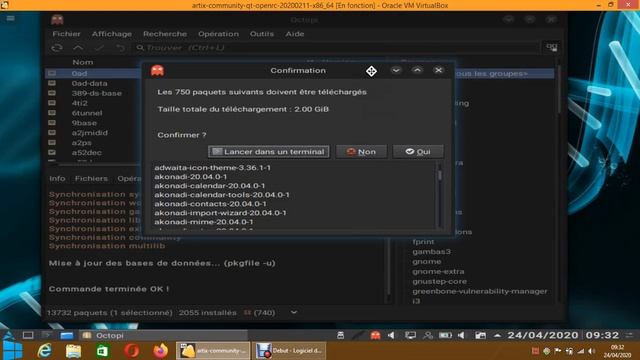Click the Artix panel date and clock
The width and height of the screenshot is (640, 360).
(x=563, y=336)
